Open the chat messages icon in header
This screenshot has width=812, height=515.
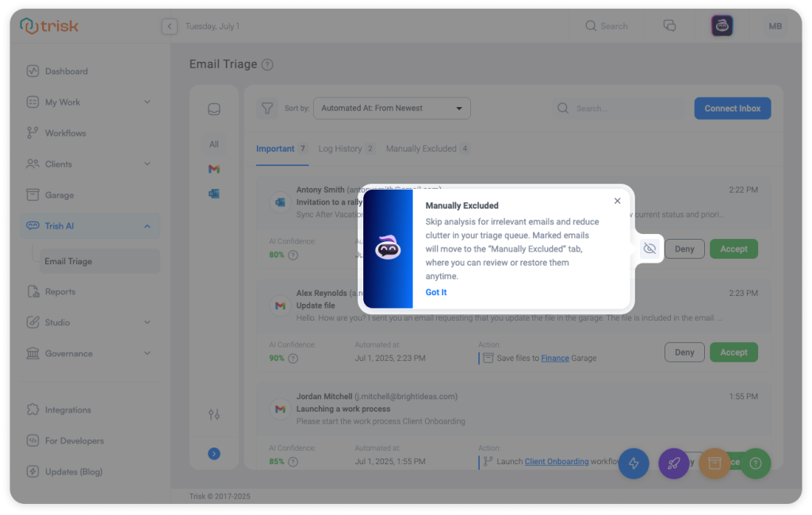point(669,26)
